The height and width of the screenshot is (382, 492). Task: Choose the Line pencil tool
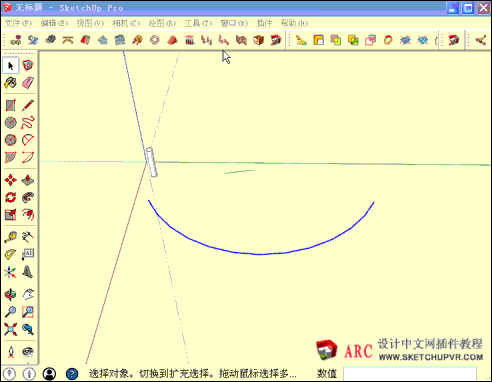[x=28, y=105]
